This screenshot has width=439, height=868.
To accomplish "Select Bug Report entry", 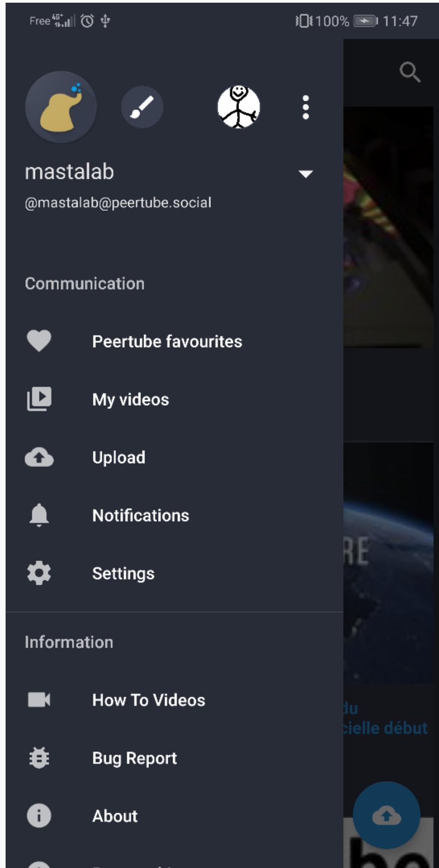I will coord(174,758).
